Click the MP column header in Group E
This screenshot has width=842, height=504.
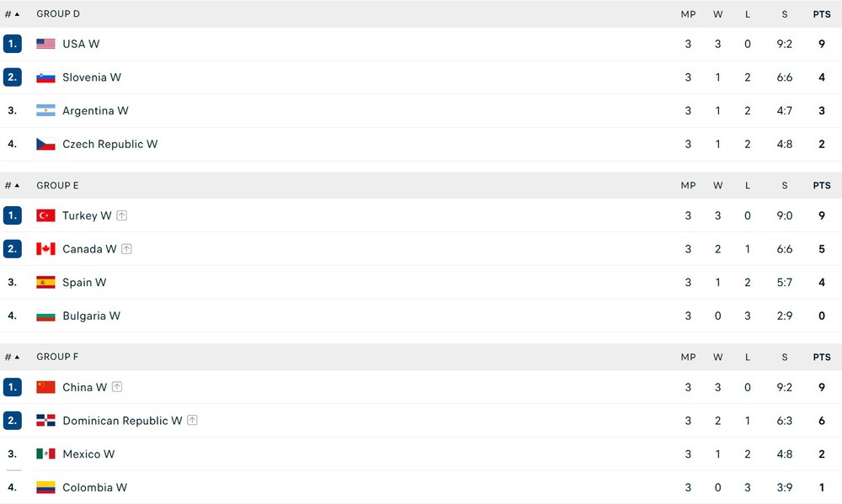click(688, 185)
